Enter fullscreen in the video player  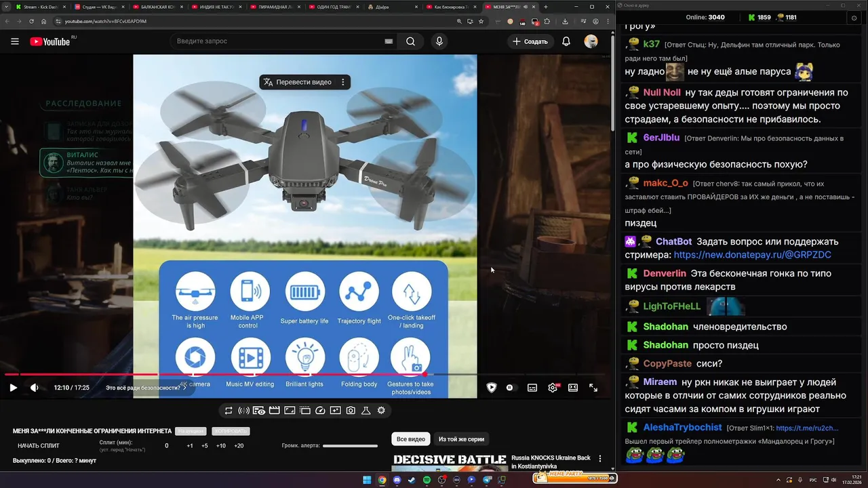(x=593, y=388)
